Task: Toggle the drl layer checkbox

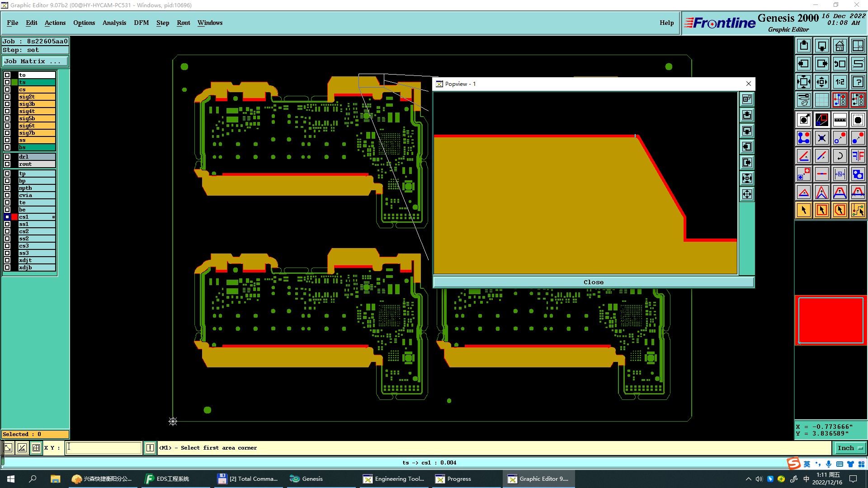Action: click(7, 157)
